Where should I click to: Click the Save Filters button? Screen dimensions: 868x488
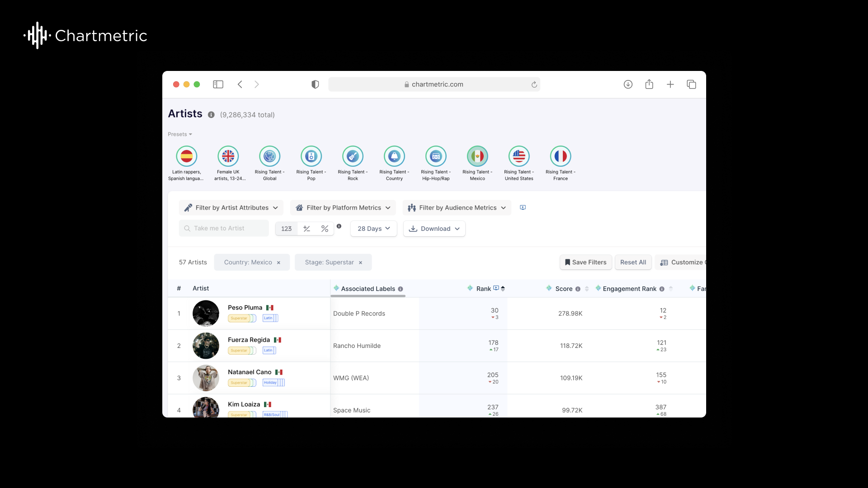(586, 263)
